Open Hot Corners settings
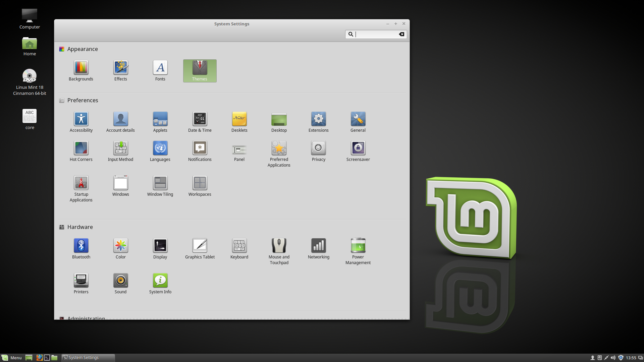Image resolution: width=644 pixels, height=362 pixels. point(81,151)
